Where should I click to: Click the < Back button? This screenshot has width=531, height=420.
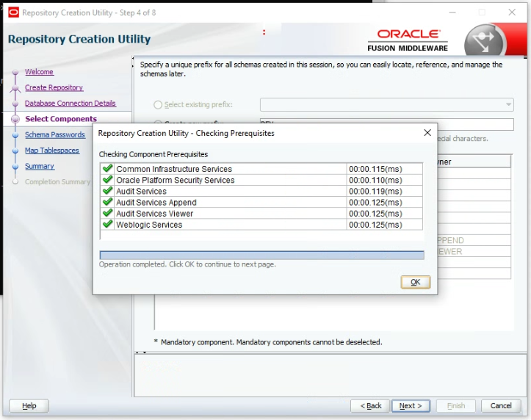370,405
